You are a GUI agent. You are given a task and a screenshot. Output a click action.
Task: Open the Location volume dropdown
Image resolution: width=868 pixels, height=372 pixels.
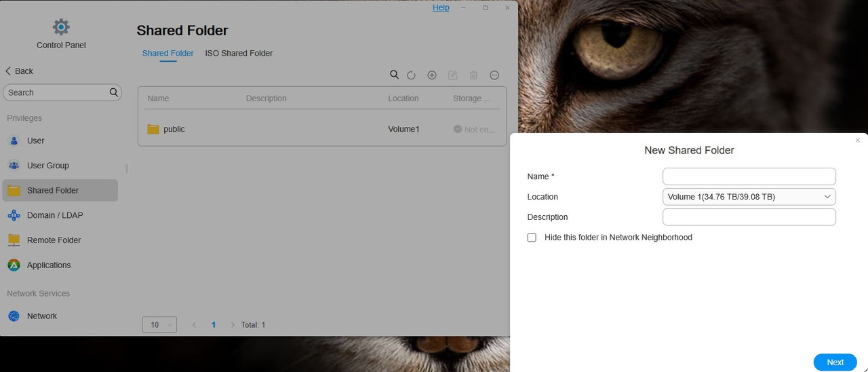[749, 197]
